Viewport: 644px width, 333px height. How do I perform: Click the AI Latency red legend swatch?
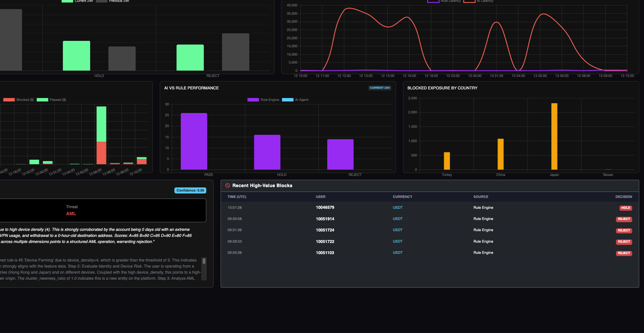(469, 1)
